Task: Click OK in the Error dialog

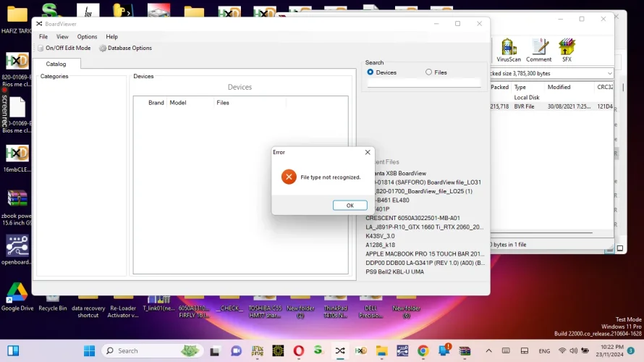Action: (349, 206)
